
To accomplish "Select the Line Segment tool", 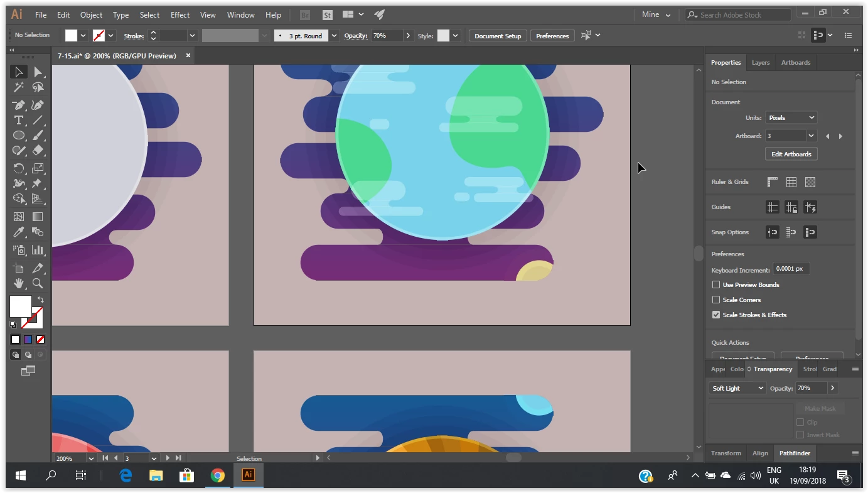I will (38, 120).
